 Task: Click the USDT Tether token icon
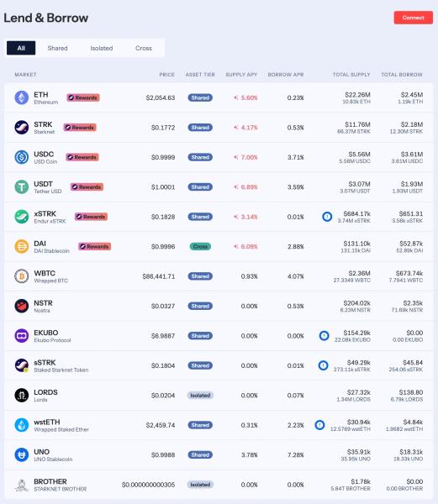[22, 187]
